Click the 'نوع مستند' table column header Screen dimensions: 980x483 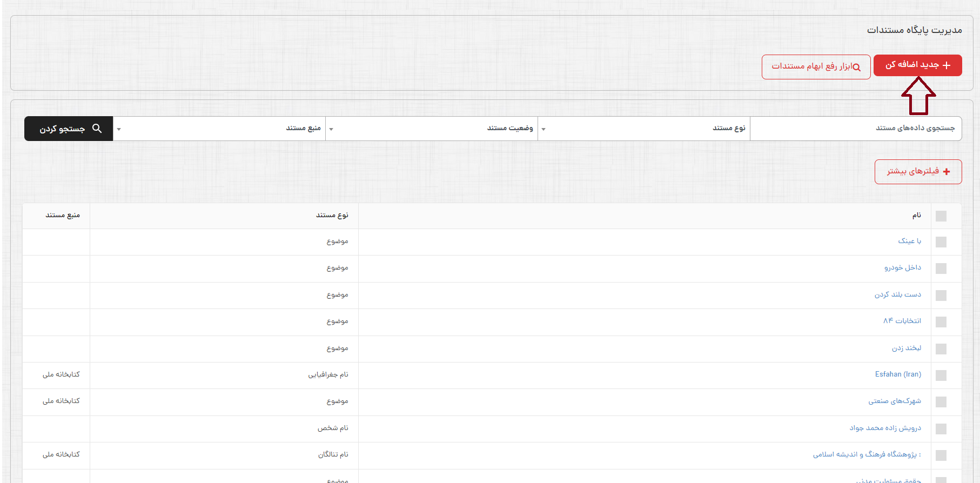pos(332,216)
